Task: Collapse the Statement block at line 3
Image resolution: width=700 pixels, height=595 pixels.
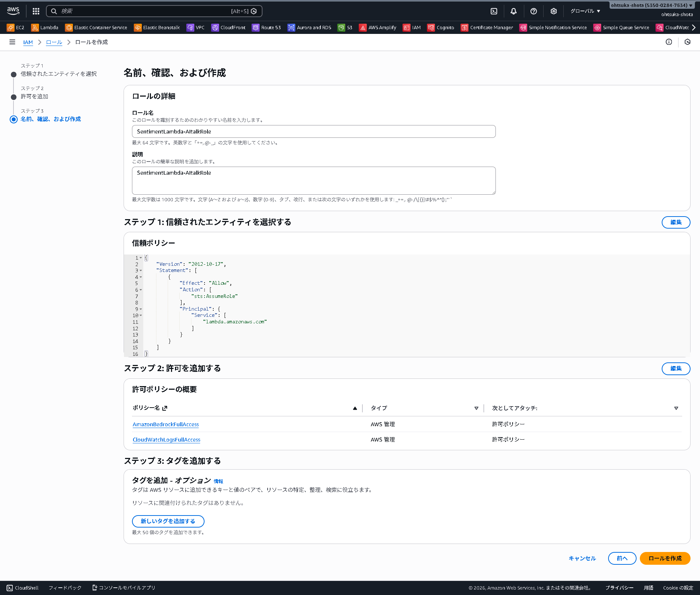Action: (x=141, y=271)
